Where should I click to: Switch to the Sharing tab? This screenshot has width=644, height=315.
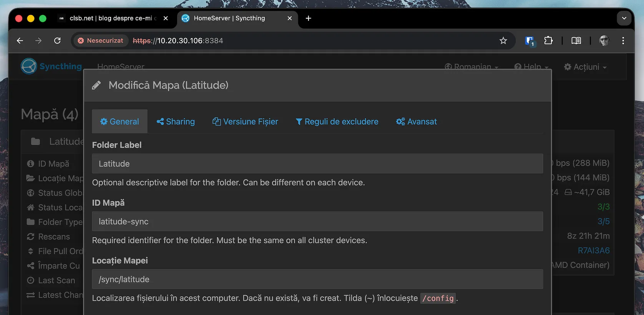[176, 122]
